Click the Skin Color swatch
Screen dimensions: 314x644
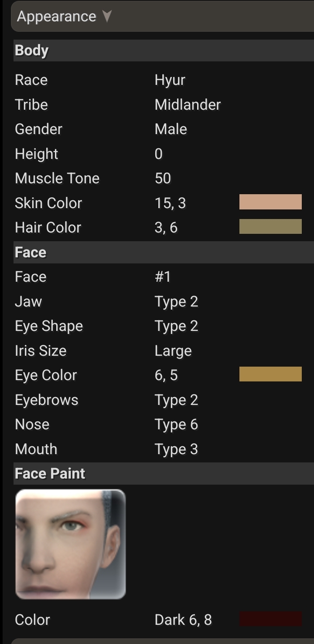270,202
